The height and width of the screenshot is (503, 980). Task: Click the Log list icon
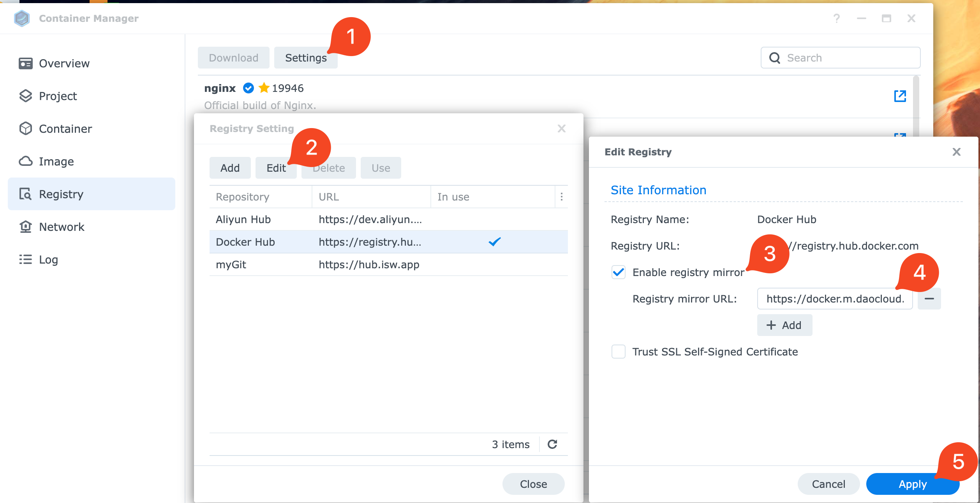coord(26,259)
